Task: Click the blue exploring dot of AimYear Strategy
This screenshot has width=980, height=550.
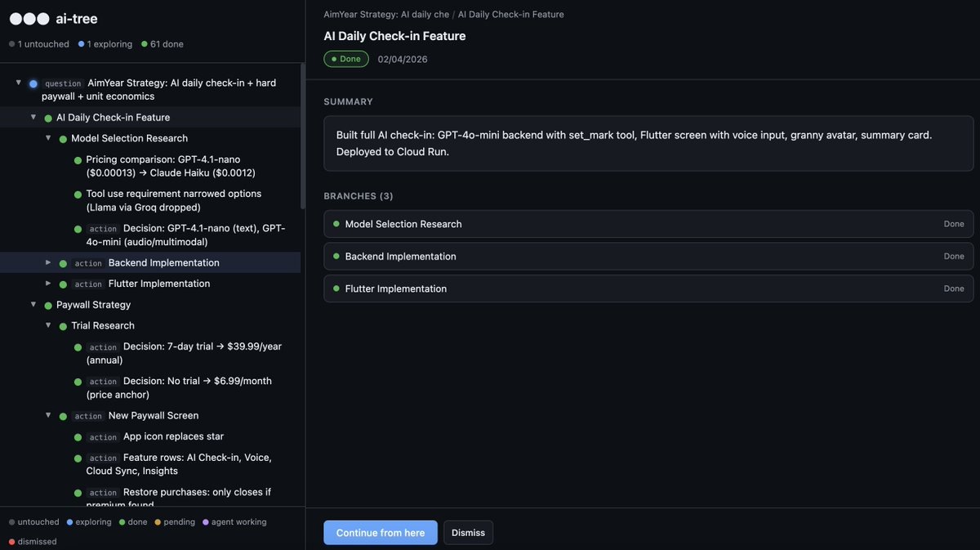Action: click(33, 83)
